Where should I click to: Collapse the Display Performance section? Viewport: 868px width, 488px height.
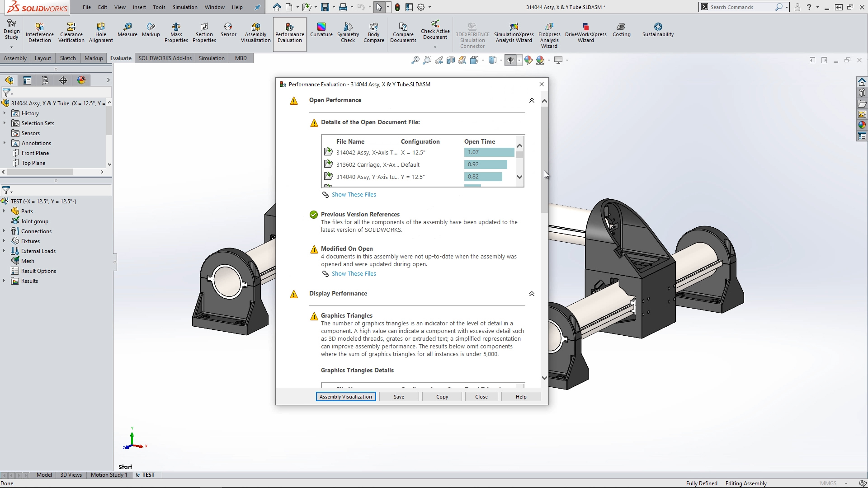point(532,294)
